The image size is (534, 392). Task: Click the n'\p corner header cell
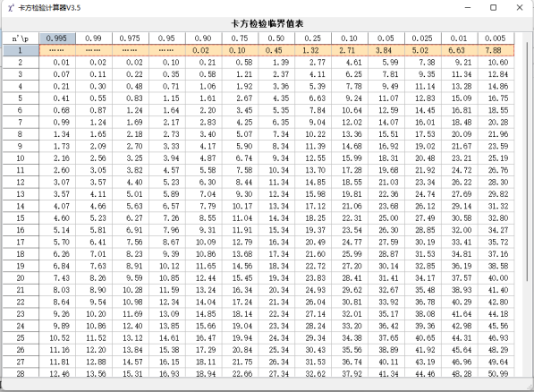pos(21,38)
